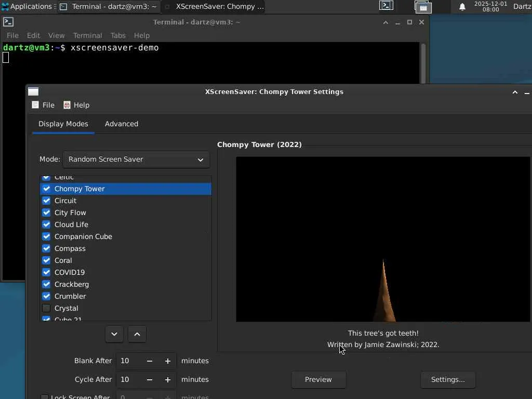532x399 pixels.
Task: Open the Applications menu icon
Action: tap(5, 6)
